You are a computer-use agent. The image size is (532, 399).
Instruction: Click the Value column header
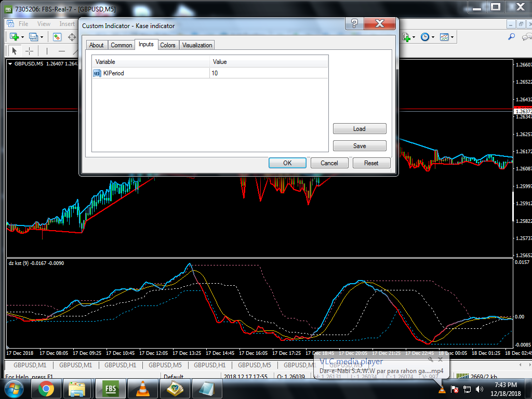(269, 62)
